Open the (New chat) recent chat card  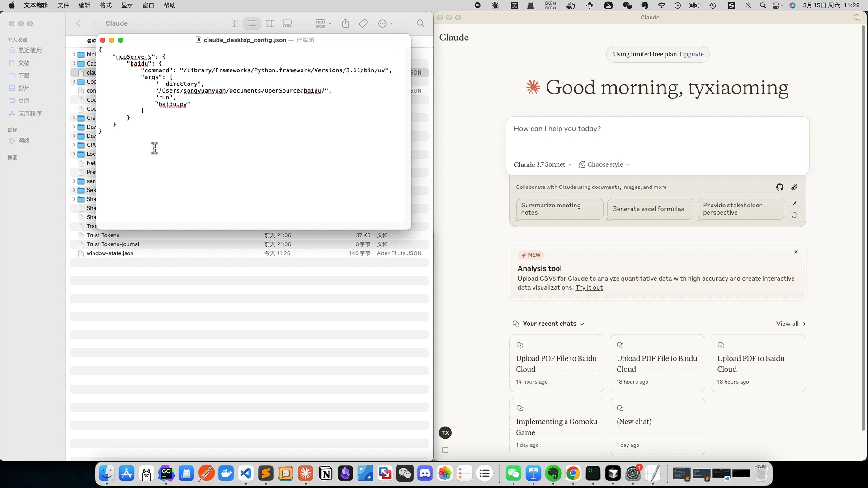657,426
